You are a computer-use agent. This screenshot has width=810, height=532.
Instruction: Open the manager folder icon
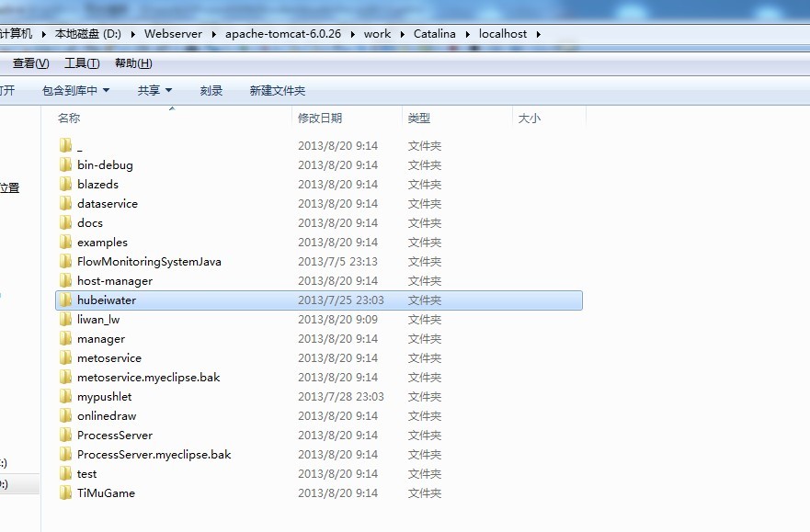click(x=66, y=338)
